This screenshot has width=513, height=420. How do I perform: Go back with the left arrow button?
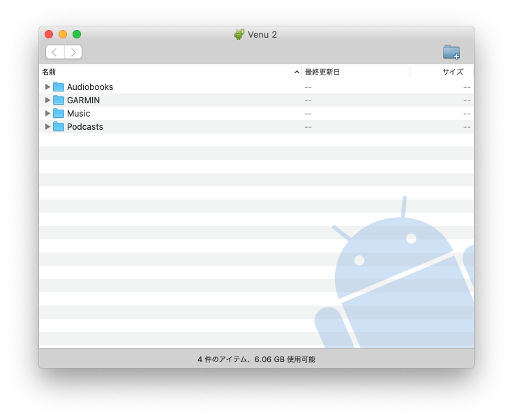pos(55,52)
